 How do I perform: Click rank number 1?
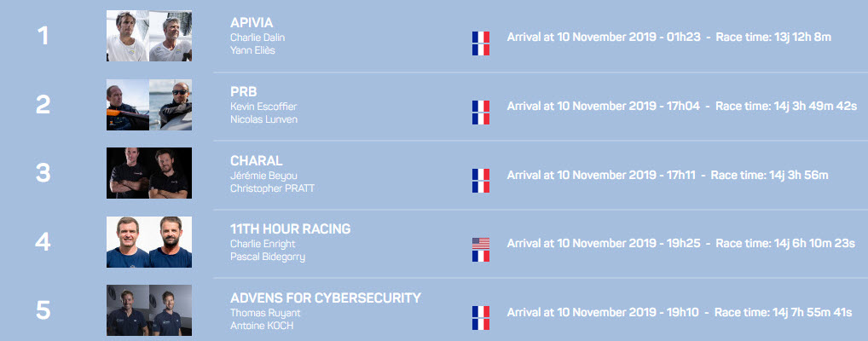(43, 36)
